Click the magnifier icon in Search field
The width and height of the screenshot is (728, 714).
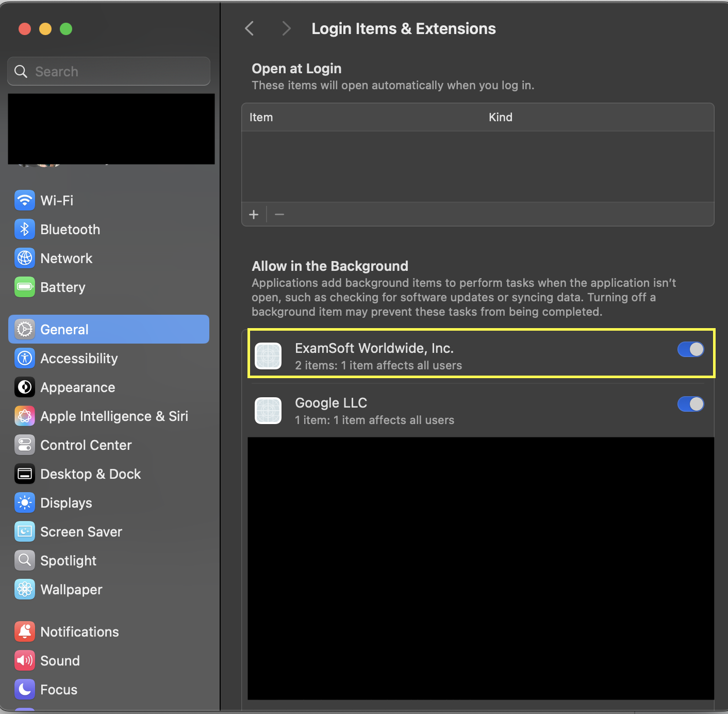coord(21,71)
